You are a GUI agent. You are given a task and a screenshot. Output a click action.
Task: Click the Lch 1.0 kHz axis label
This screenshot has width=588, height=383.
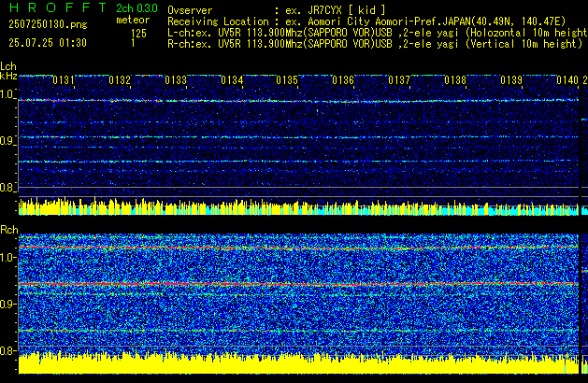click(7, 94)
